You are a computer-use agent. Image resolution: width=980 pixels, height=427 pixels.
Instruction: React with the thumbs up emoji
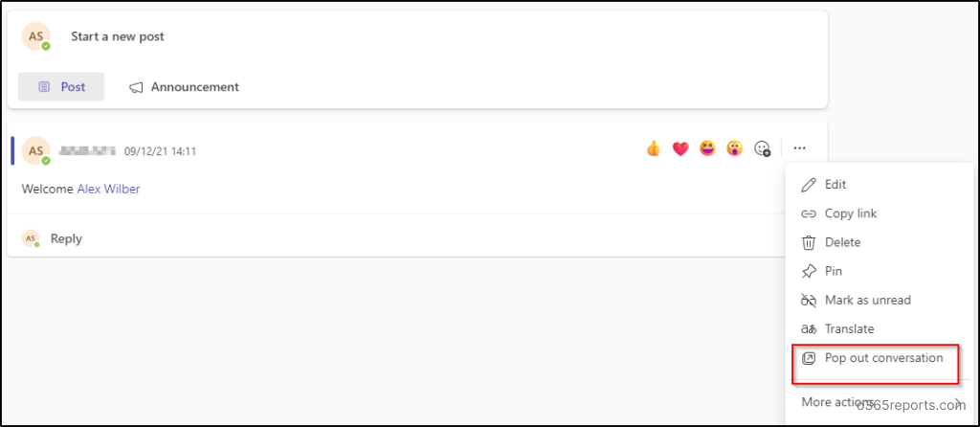pyautogui.click(x=654, y=148)
